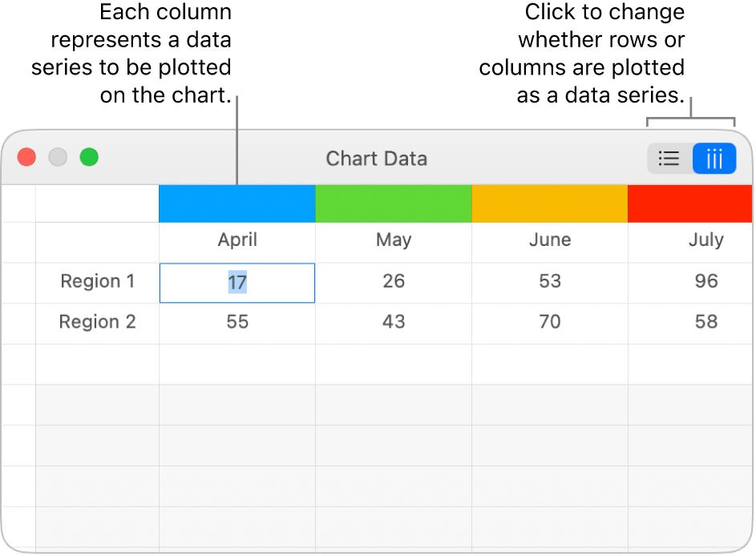This screenshot has height=556, width=756.
Task: Select the cell with value 70
Action: point(549,322)
